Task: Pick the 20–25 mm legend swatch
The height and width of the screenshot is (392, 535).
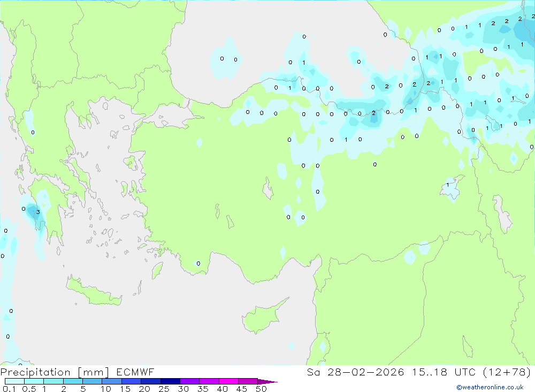Action: click(151, 381)
